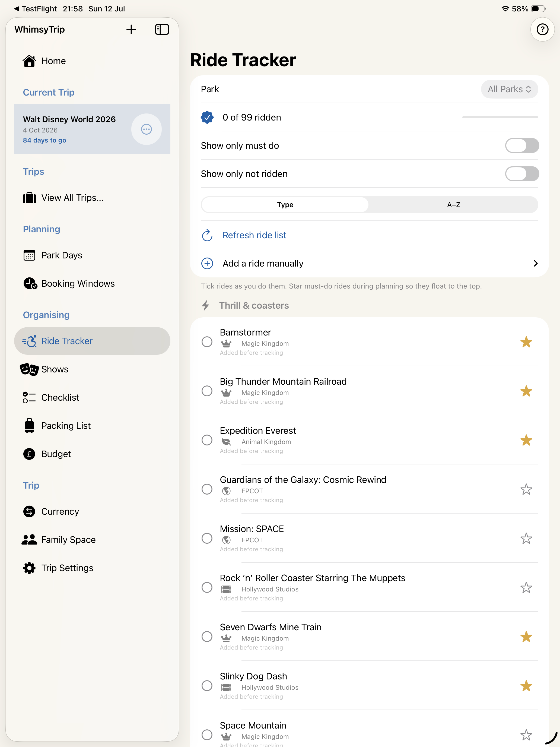Open Shows from the sidebar
Screen dimensions: 560x747
pos(92,369)
